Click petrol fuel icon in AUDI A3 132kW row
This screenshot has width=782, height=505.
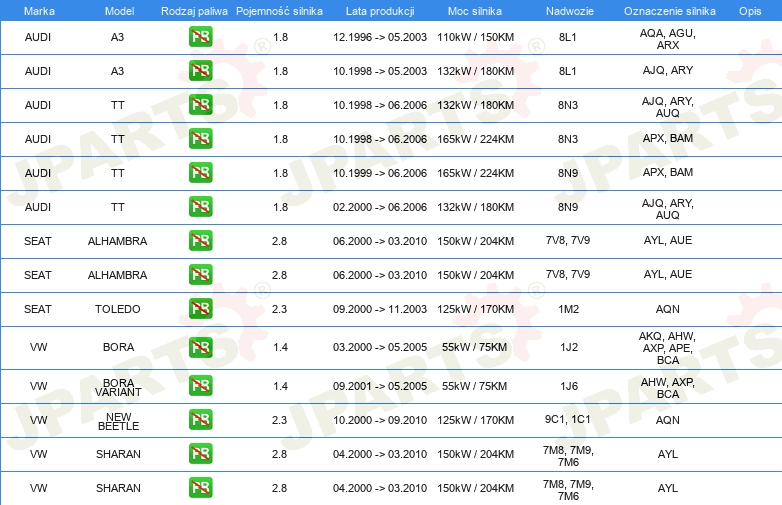[200, 71]
